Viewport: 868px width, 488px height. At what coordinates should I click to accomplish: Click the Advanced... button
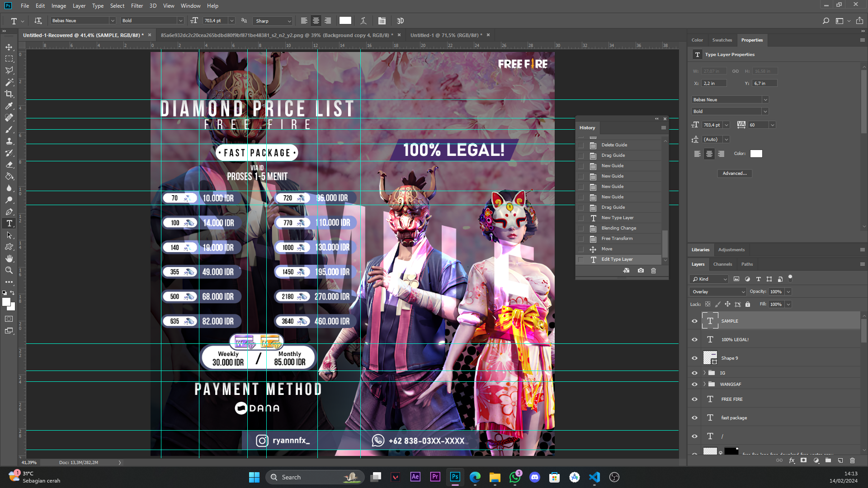(x=734, y=174)
